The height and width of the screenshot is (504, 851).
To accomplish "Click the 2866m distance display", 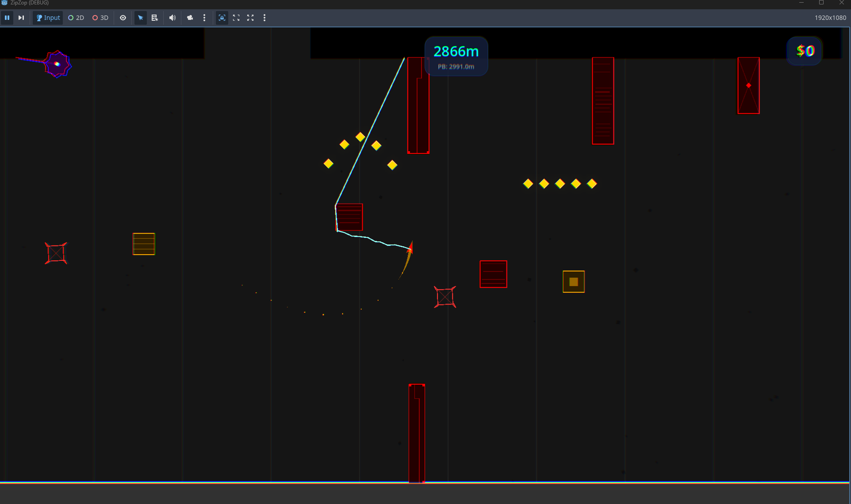I will (x=456, y=51).
